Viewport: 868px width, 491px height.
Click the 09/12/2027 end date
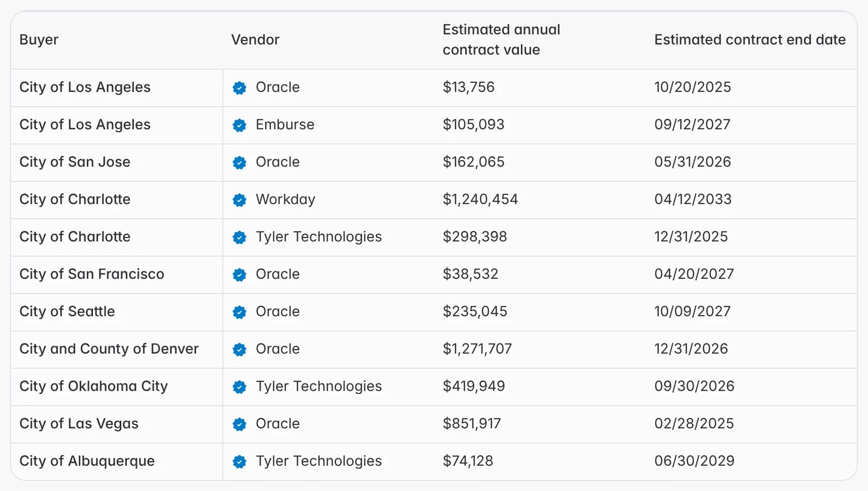[692, 124]
